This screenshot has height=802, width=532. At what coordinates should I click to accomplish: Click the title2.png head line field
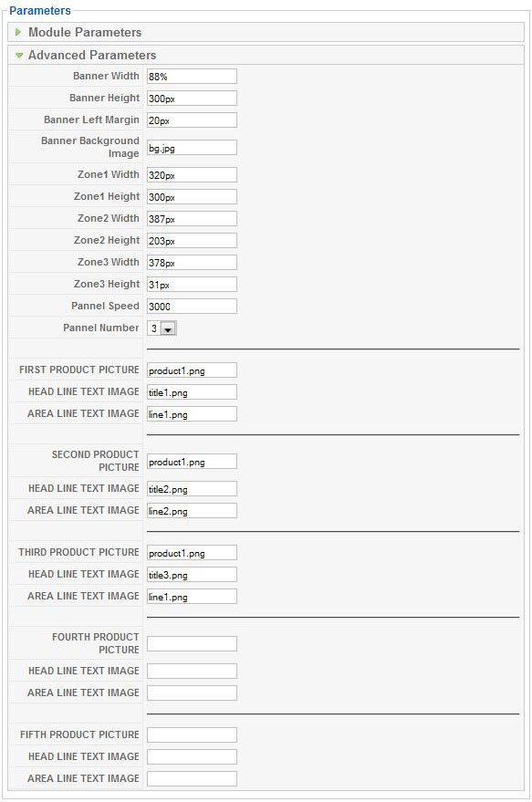[x=192, y=488]
